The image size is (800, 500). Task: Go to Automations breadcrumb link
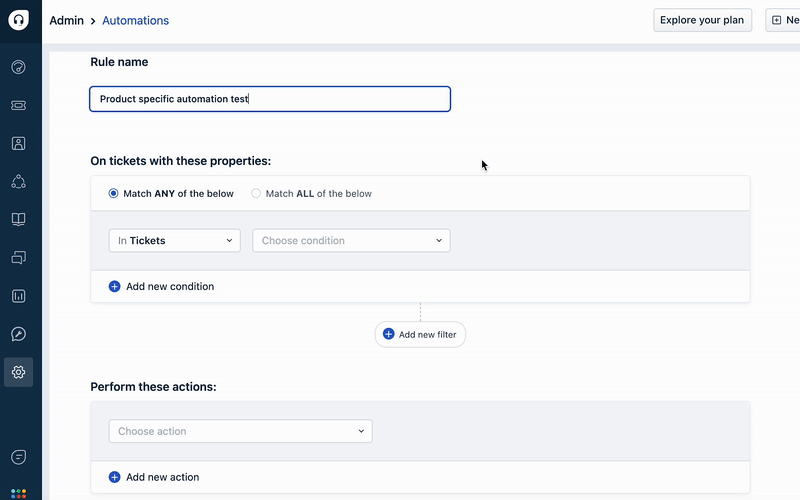(x=135, y=20)
